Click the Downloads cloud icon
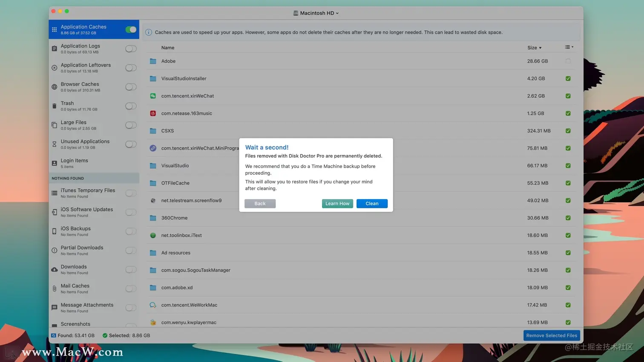The height and width of the screenshot is (362, 644). [x=55, y=270]
